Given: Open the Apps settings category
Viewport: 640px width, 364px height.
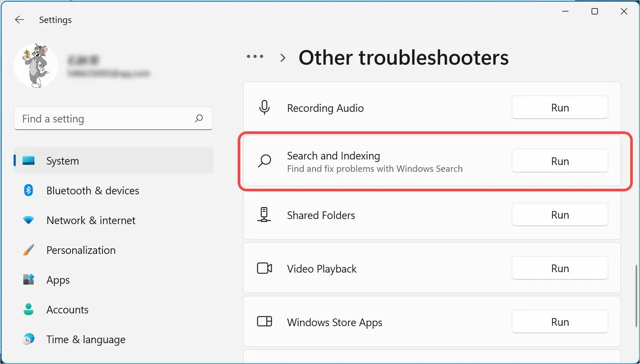Looking at the screenshot, I should pyautogui.click(x=113, y=280).
